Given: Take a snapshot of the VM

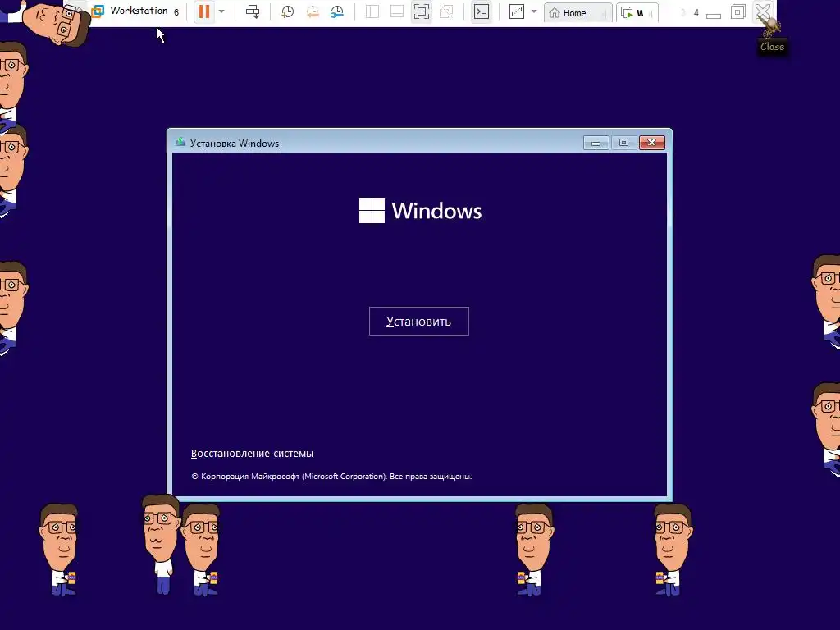Looking at the screenshot, I should [x=287, y=11].
